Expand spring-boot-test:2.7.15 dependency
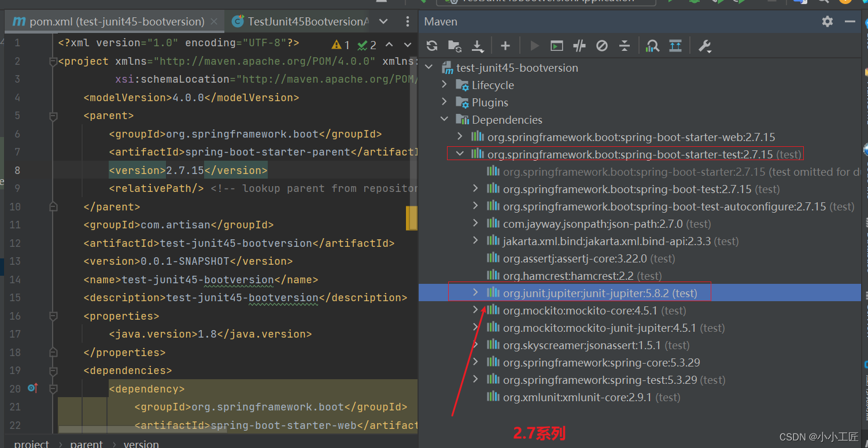This screenshot has height=448, width=868. coord(476,189)
